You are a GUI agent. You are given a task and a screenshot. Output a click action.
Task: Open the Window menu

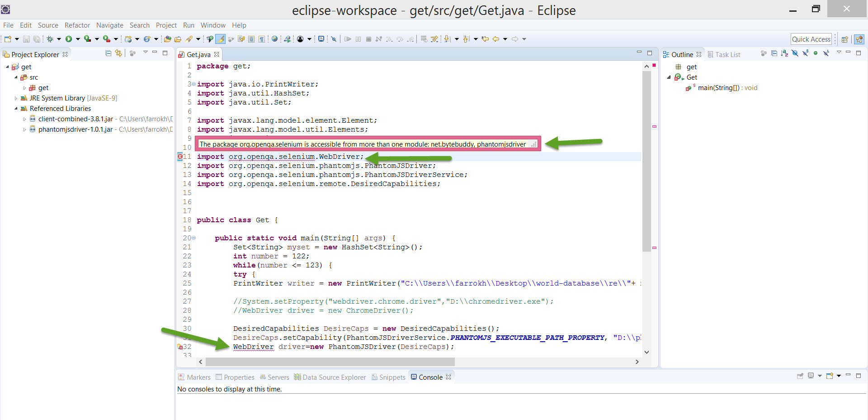coord(213,25)
